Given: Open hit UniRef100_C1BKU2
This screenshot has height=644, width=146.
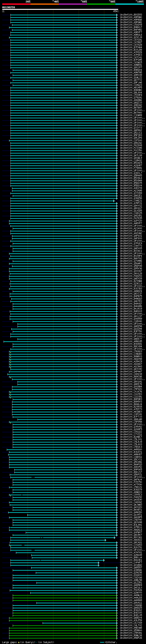Looking at the screenshot, I should pyautogui.click(x=131, y=161).
